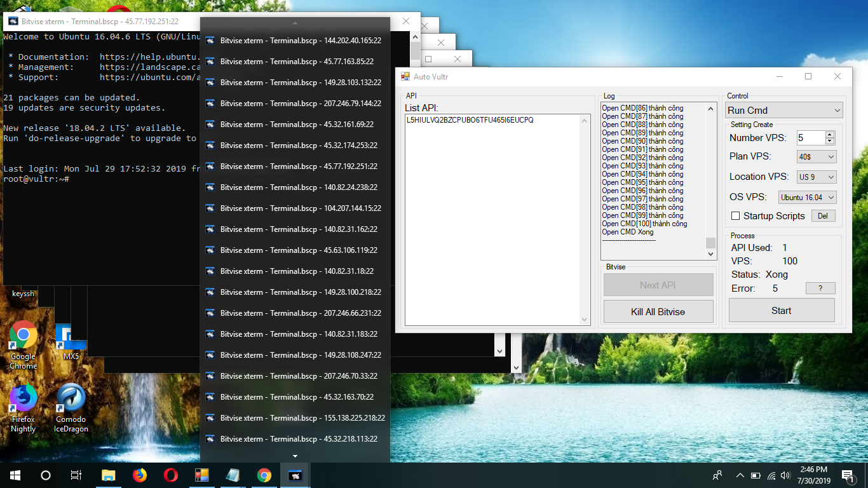The width and height of the screenshot is (868, 488).
Task: Open Task View on the taskbar
Action: [x=76, y=475]
